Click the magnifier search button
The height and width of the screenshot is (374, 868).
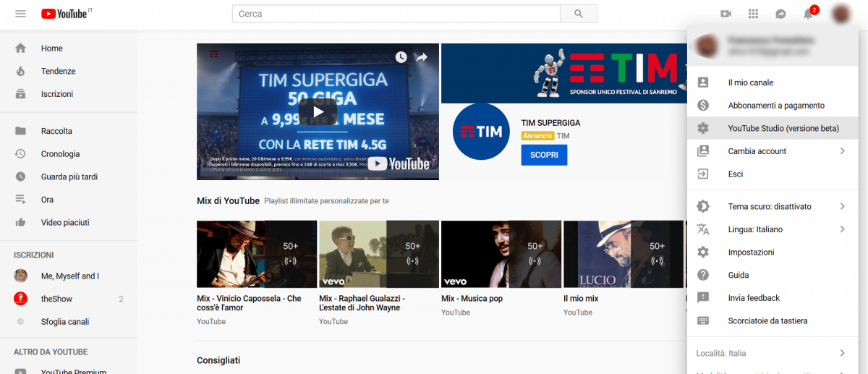[578, 14]
